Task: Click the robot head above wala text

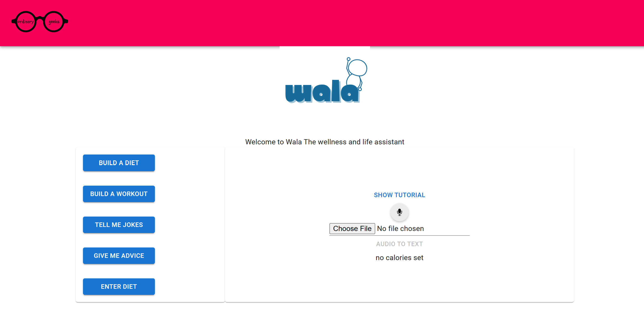Action: (357, 67)
